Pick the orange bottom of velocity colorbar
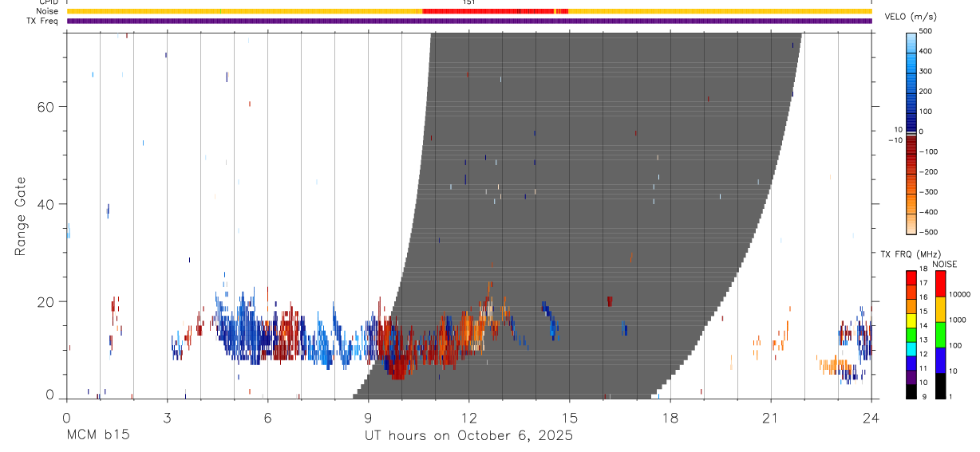 coord(911,223)
